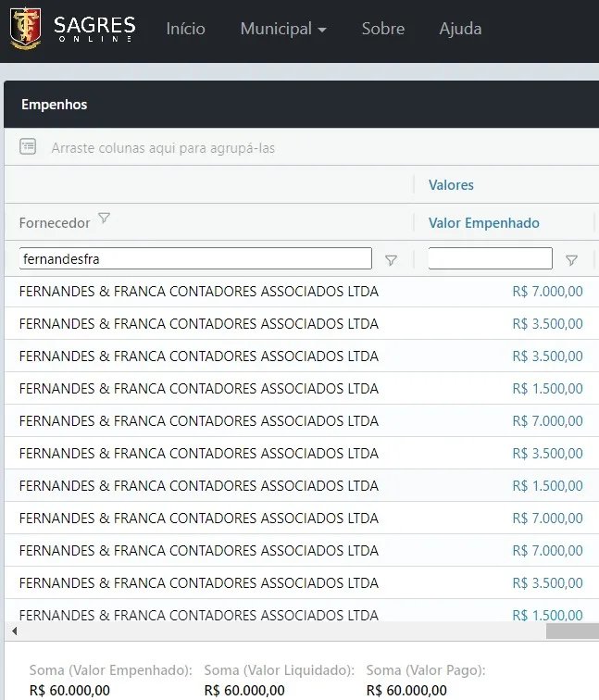Open the Ajuda menu item
The height and width of the screenshot is (700, 599).
pyautogui.click(x=460, y=29)
